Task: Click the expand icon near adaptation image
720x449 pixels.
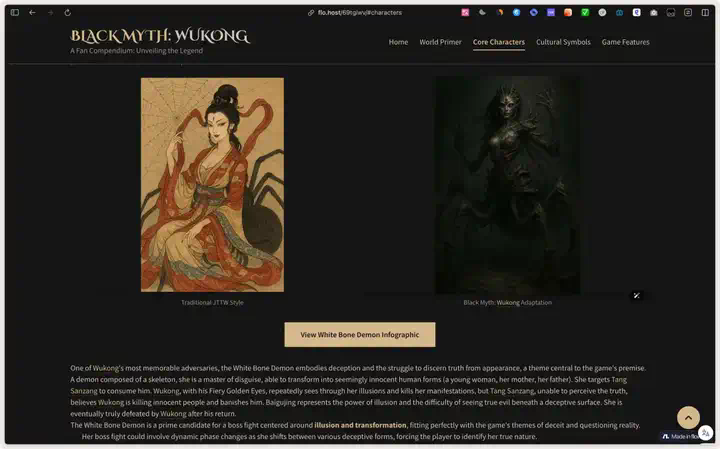Action: (636, 296)
